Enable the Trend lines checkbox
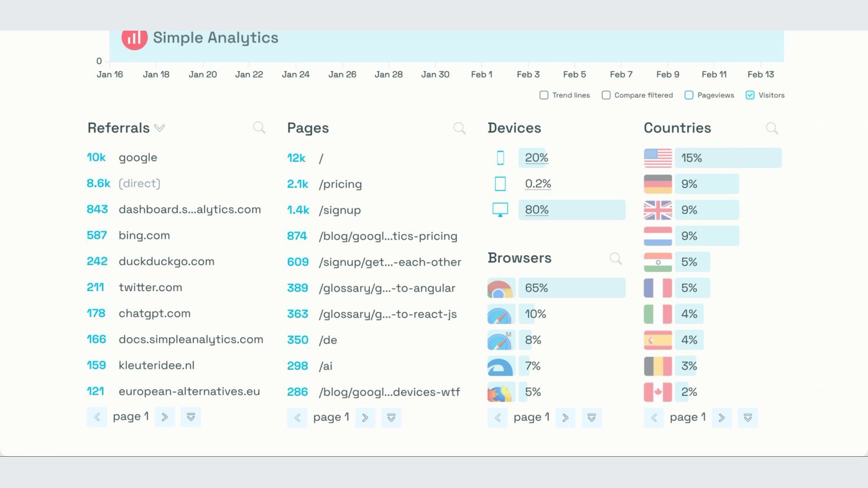Screen dimensions: 868x488 click(x=544, y=95)
